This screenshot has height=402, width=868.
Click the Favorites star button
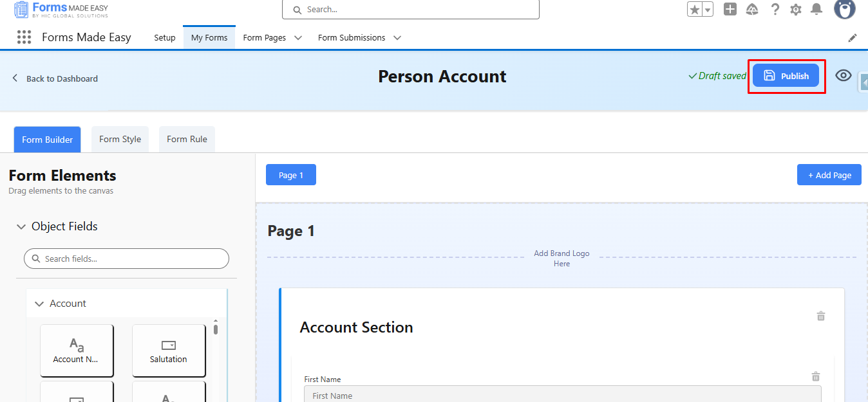(x=694, y=10)
